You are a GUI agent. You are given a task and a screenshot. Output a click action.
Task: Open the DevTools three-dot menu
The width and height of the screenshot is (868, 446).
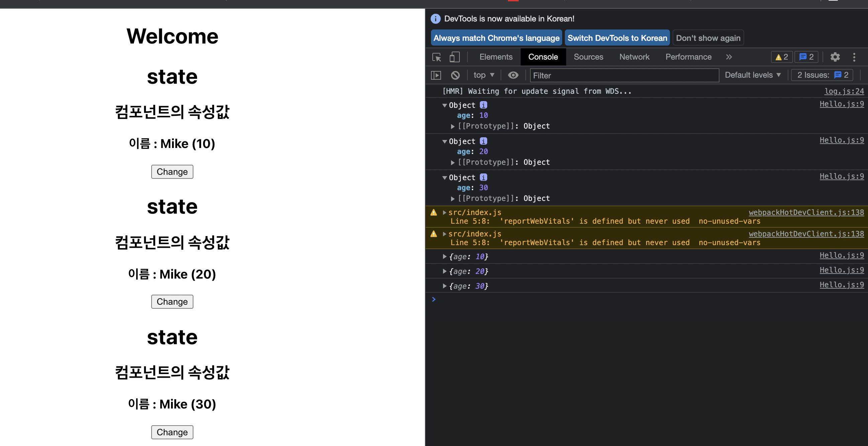854,57
